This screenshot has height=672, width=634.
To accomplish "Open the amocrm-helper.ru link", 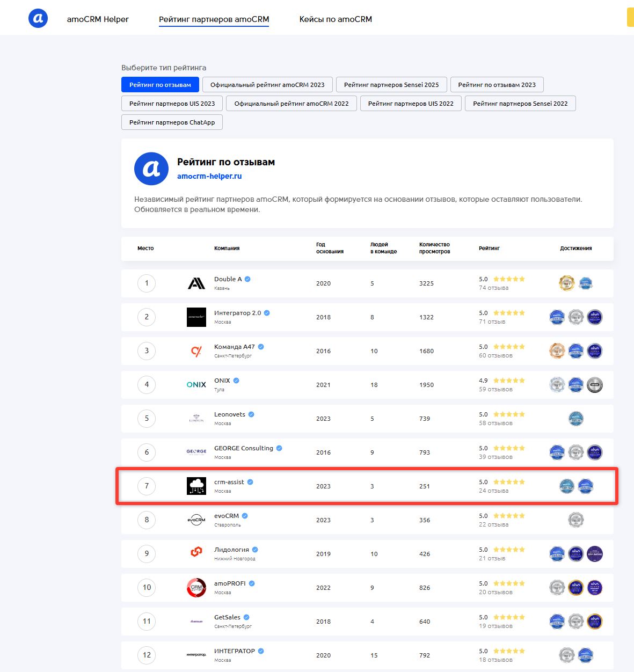I will click(x=209, y=176).
